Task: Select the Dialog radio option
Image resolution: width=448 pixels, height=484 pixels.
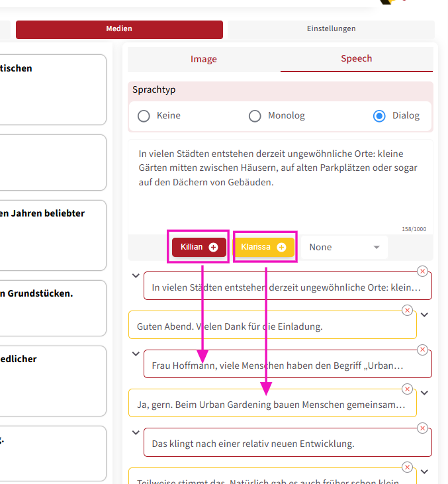Action: pos(379,116)
